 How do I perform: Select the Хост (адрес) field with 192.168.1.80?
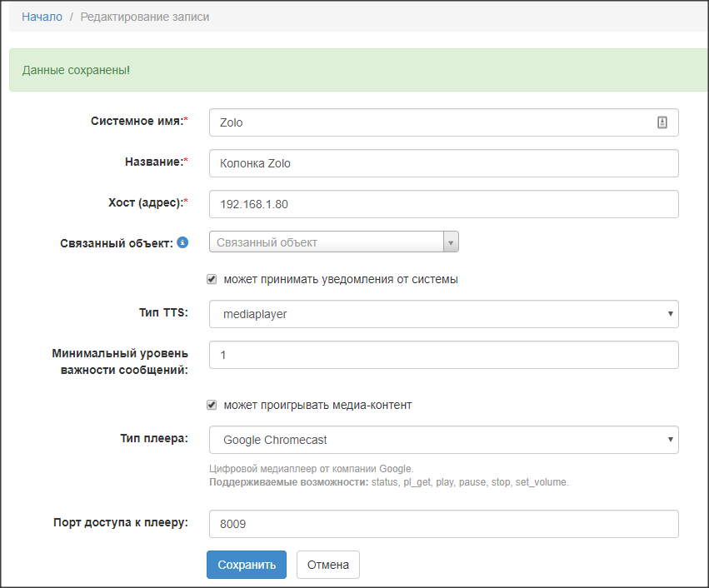click(443, 204)
